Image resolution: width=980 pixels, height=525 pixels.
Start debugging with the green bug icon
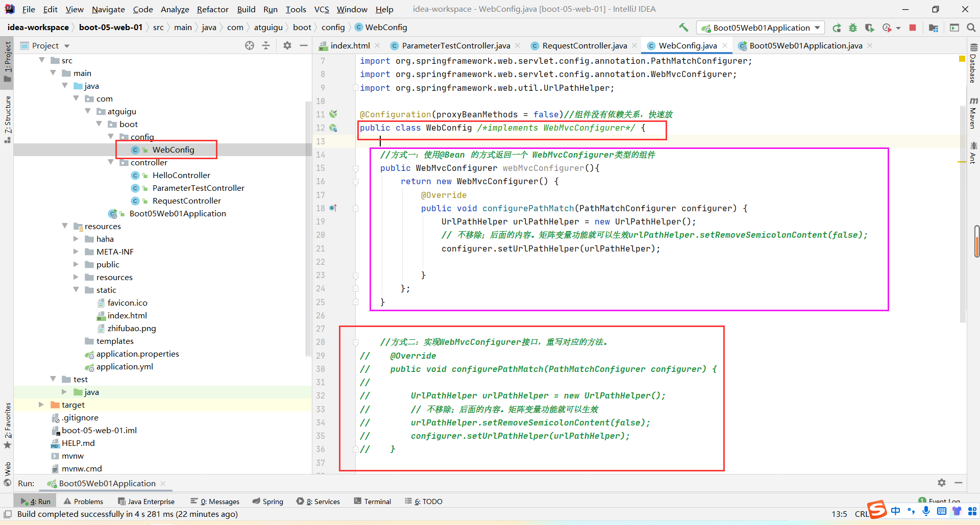tap(853, 28)
